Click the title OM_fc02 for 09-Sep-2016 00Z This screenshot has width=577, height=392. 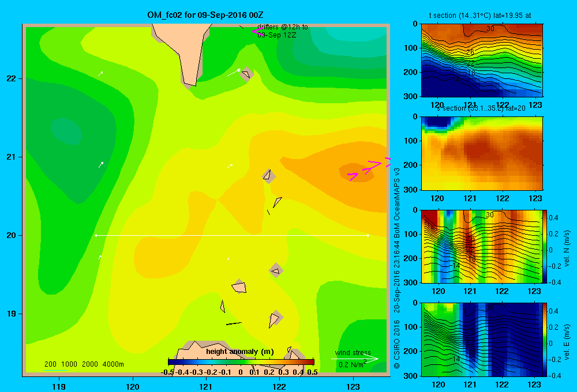coord(205,15)
